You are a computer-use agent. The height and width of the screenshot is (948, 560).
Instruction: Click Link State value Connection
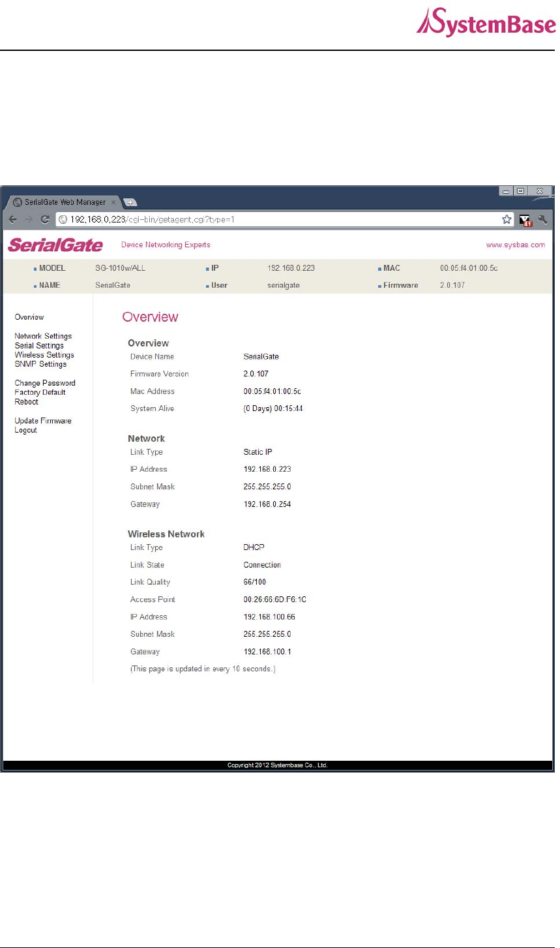(262, 565)
